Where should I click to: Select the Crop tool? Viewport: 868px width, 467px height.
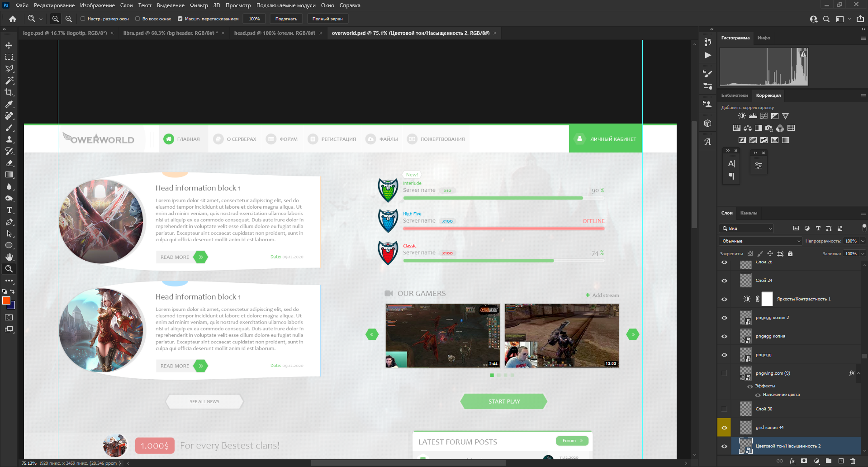click(x=9, y=92)
